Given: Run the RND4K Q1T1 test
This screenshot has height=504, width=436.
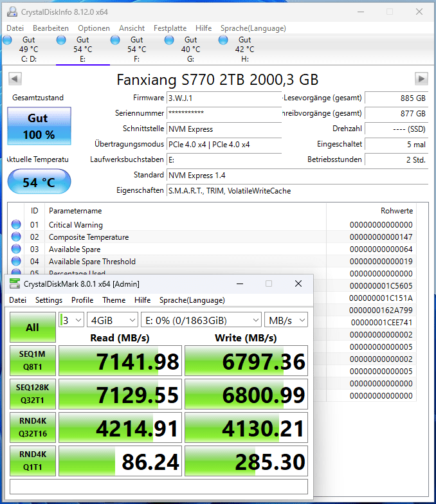Looking at the screenshot, I should coord(32,461).
